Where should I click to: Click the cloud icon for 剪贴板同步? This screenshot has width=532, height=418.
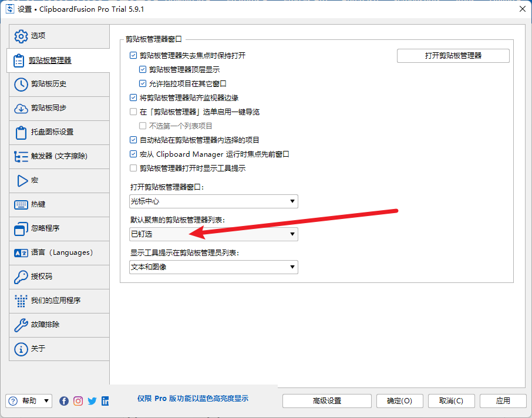(21, 109)
